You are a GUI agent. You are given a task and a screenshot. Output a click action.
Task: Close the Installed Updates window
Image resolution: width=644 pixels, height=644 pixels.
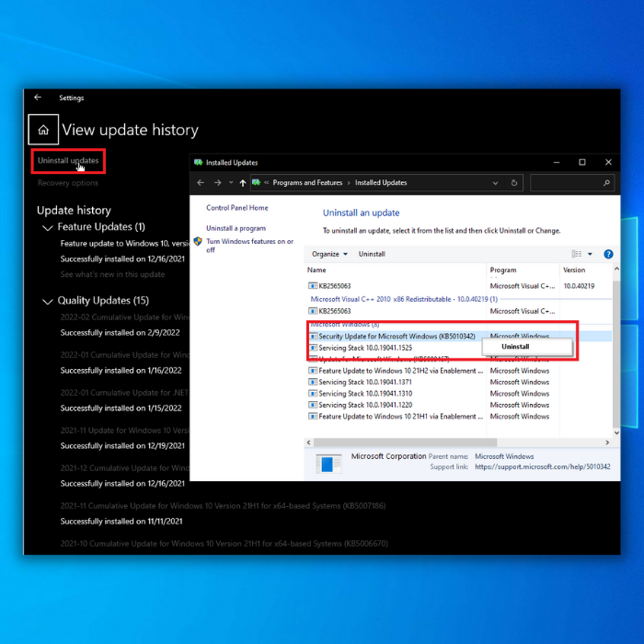pyautogui.click(x=608, y=163)
